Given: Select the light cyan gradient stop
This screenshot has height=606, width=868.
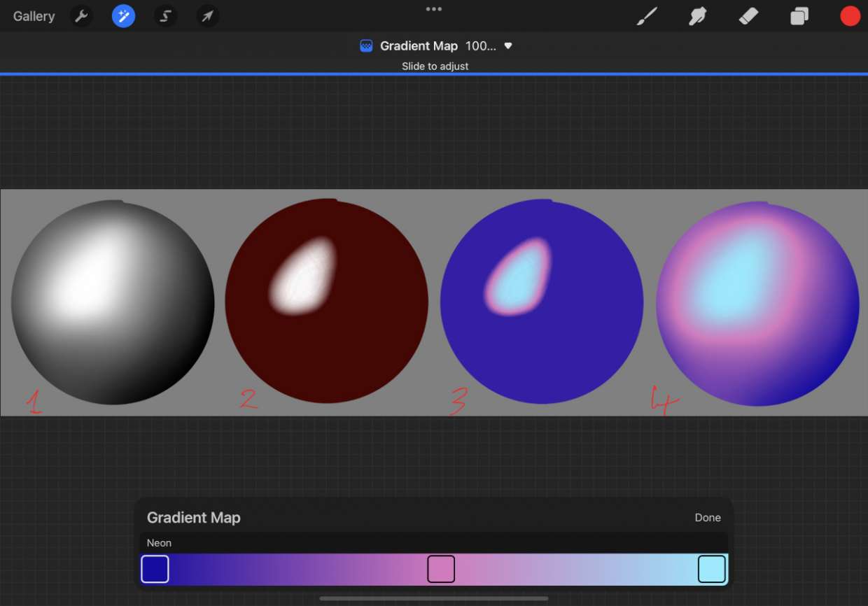Looking at the screenshot, I should click(711, 569).
